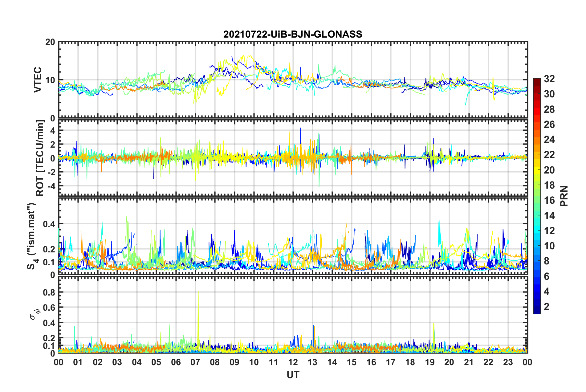Click colorbar tick label 14

click(549, 216)
